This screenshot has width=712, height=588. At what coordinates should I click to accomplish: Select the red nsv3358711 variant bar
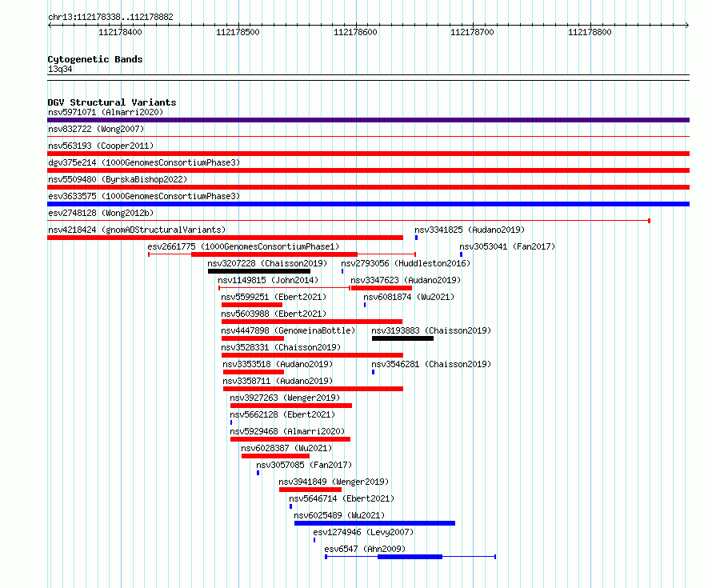coord(313,389)
